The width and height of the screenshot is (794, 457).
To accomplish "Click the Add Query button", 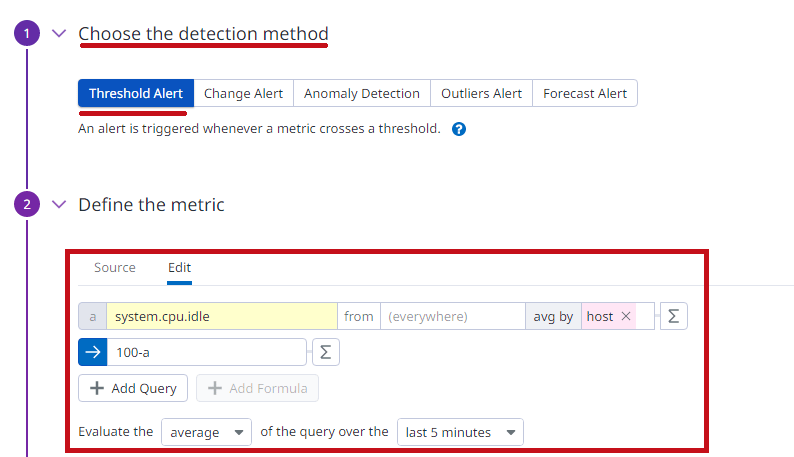I will [x=133, y=388].
